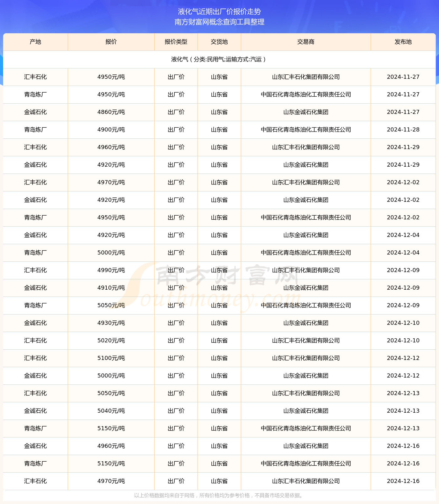Click the 报价 column header
Viewport: 439px width, 504px height.
click(111, 42)
